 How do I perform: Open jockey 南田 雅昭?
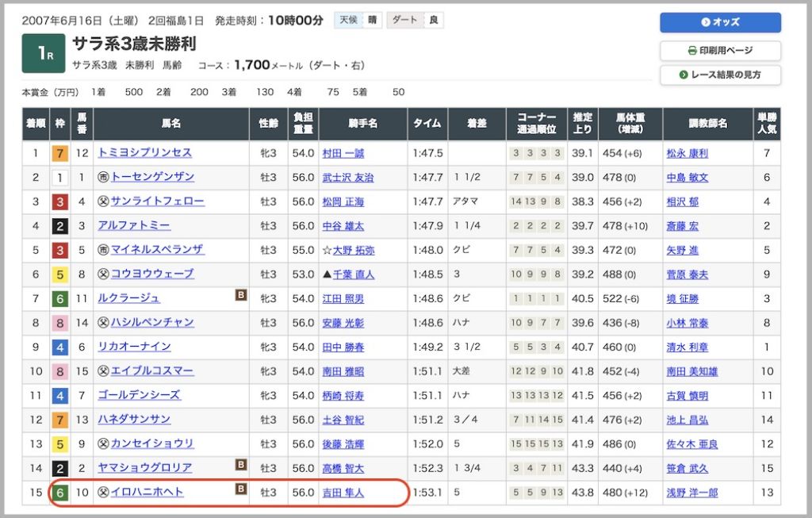coord(343,371)
